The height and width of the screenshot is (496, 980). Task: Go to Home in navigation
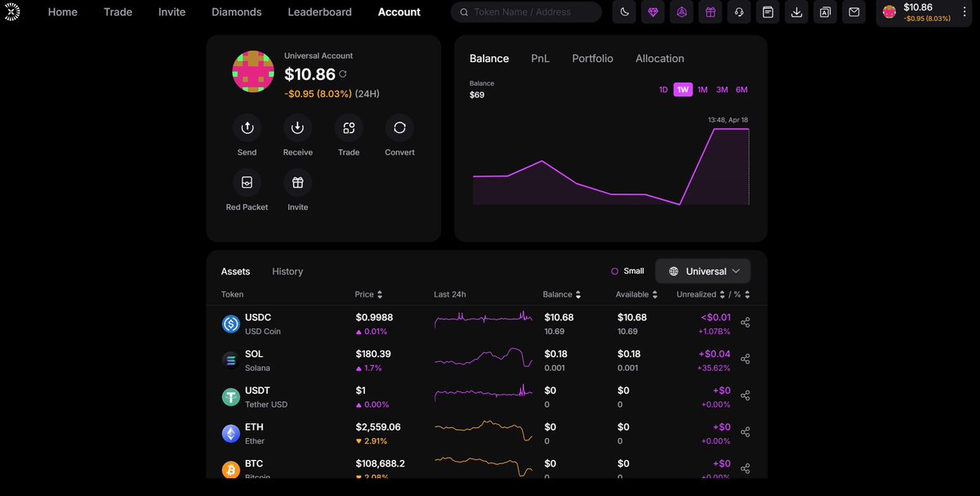pyautogui.click(x=63, y=12)
